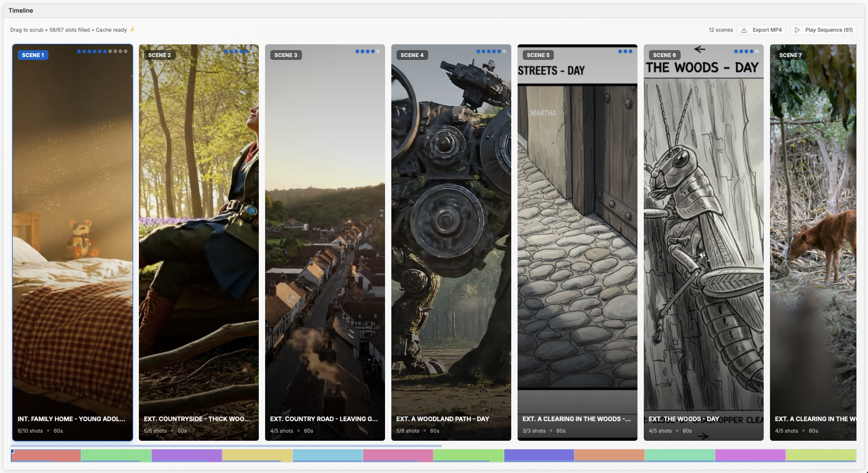Click the "3/3 shots" label

534,431
